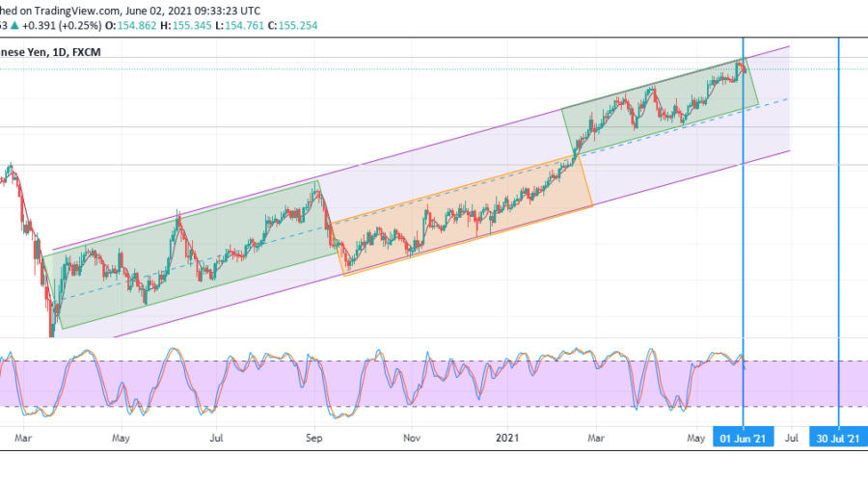Click the Nov axis label
Viewport: 868px width, 482px height.
pyautogui.click(x=411, y=438)
